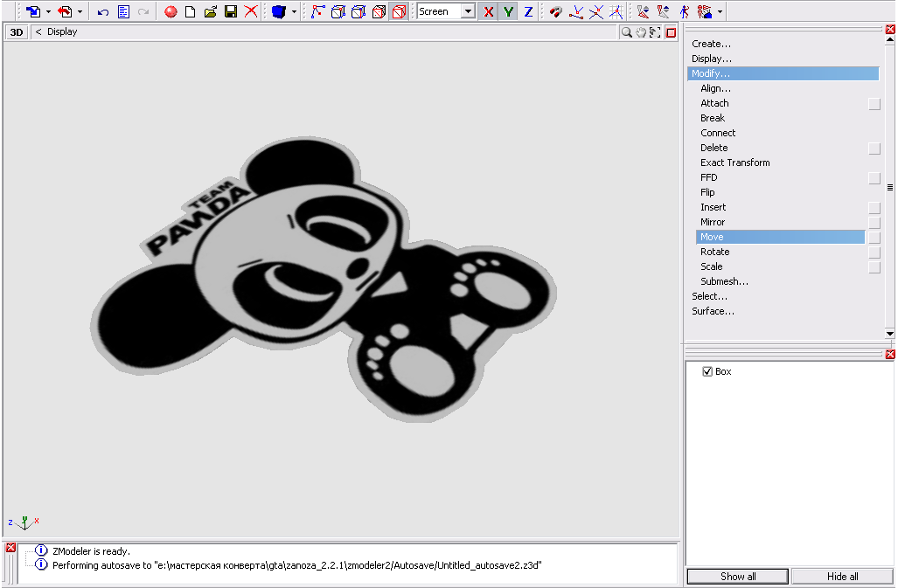This screenshot has height=588, width=898.
Task: Toggle the options box beside Mirror
Action: point(874,223)
